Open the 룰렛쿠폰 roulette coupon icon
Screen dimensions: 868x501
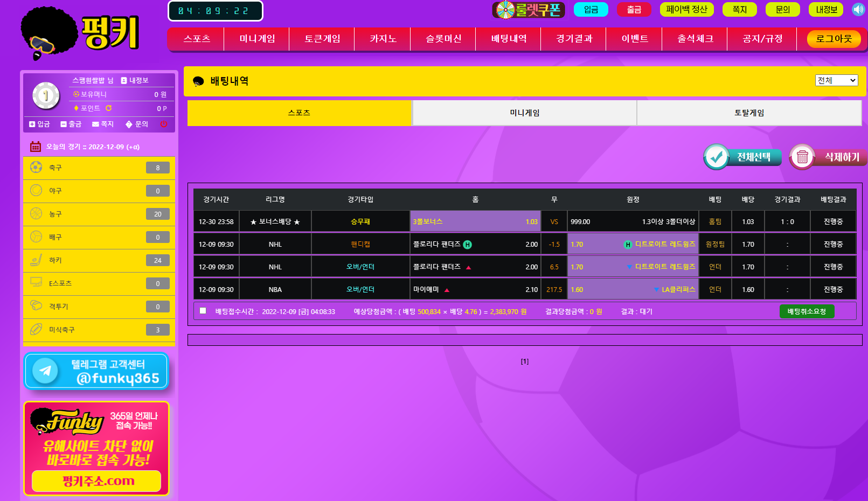pyautogui.click(x=528, y=10)
